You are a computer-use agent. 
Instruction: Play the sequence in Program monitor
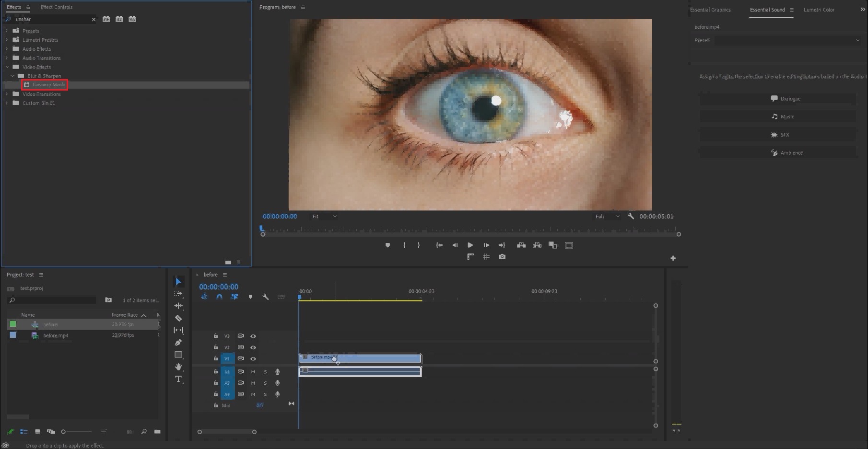point(470,245)
